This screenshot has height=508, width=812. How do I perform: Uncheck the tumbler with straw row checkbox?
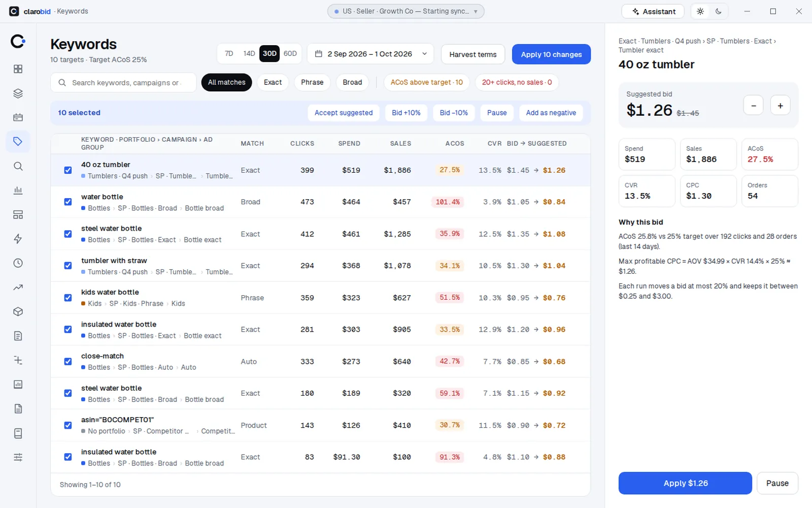tap(68, 266)
